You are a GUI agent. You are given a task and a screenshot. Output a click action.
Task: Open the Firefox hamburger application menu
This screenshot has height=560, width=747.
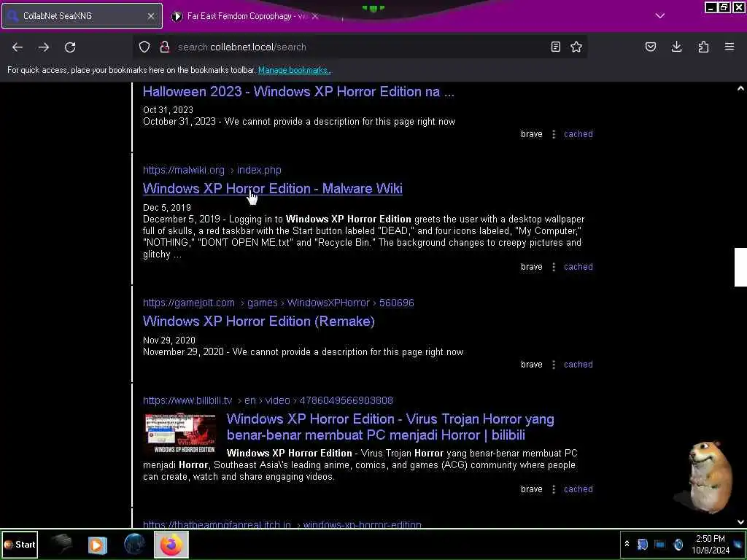[729, 47]
